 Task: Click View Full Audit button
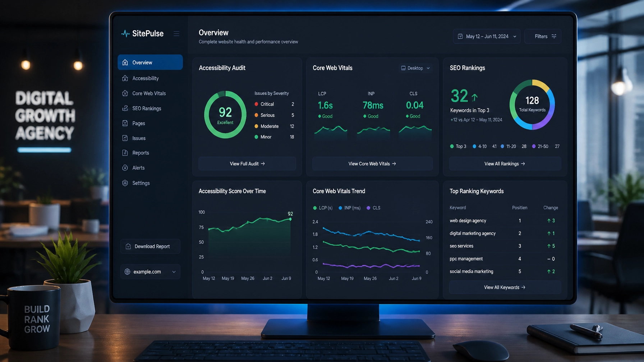point(247,164)
